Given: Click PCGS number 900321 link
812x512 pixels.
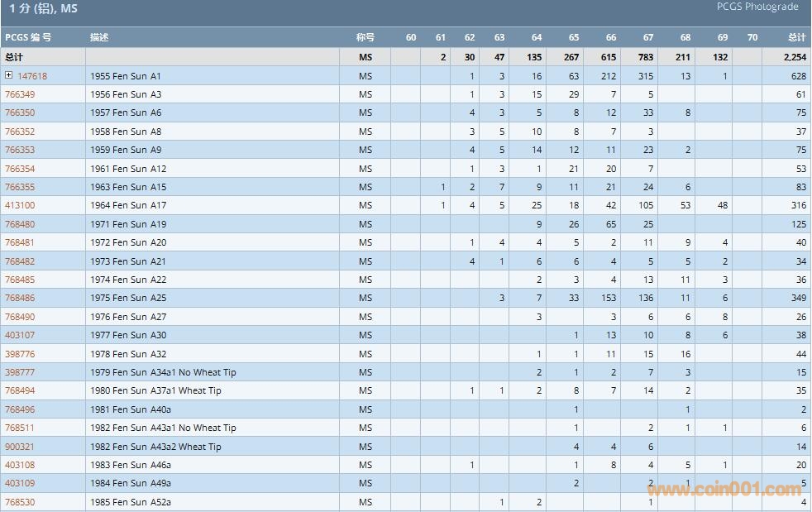Looking at the screenshot, I should [x=20, y=447].
